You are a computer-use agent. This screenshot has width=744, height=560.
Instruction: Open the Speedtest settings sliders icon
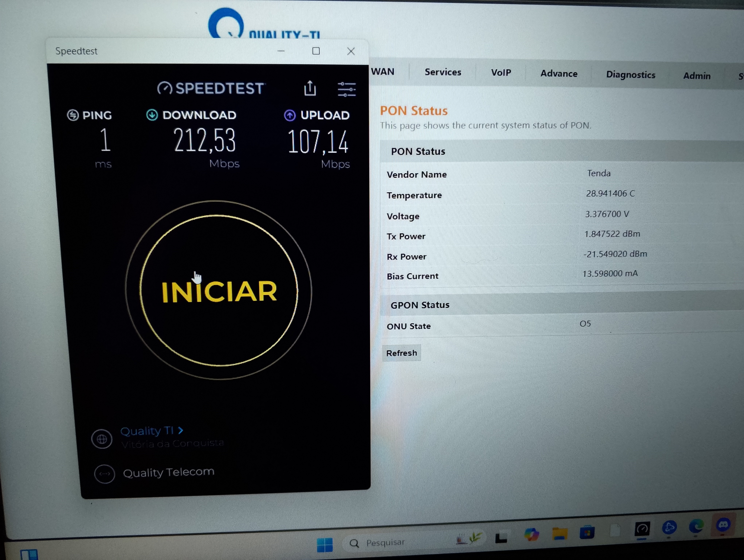pyautogui.click(x=346, y=89)
